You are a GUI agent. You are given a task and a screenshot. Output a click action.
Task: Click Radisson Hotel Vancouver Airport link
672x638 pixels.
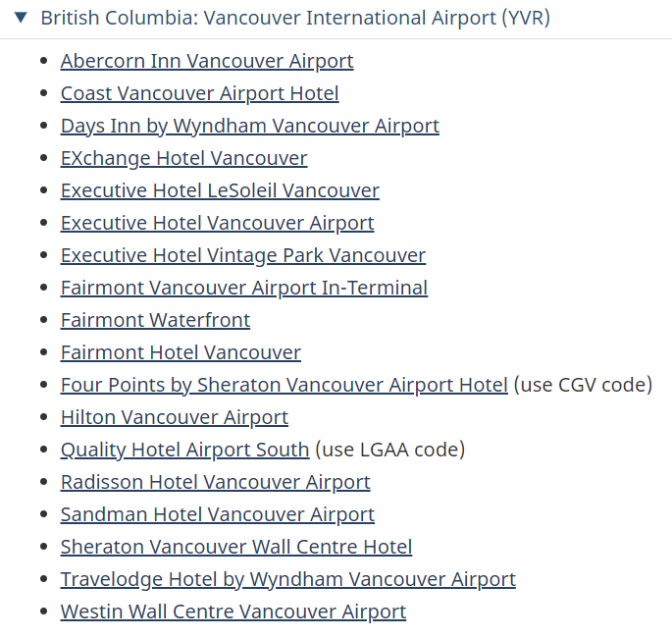215,482
